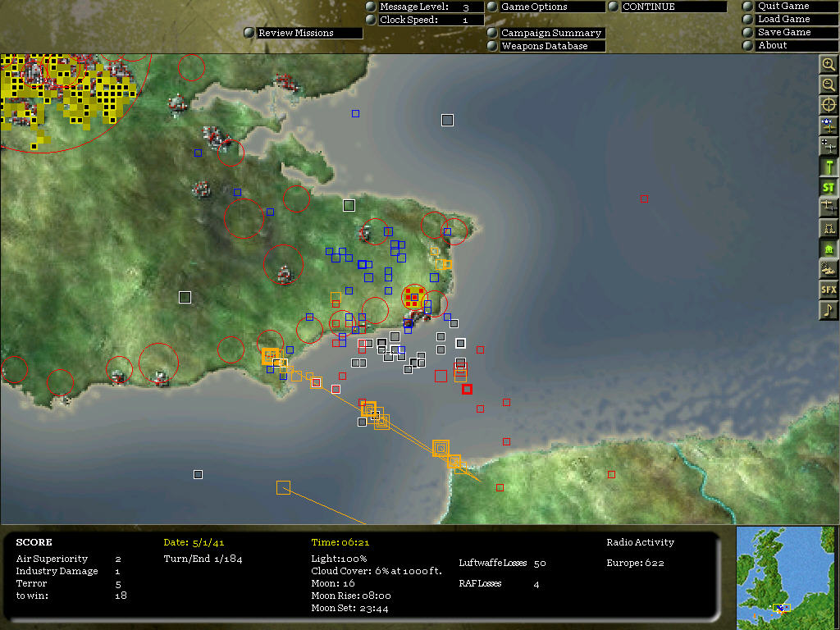Click the Date: 5/1/41 text
The image size is (840, 630).
click(x=194, y=543)
